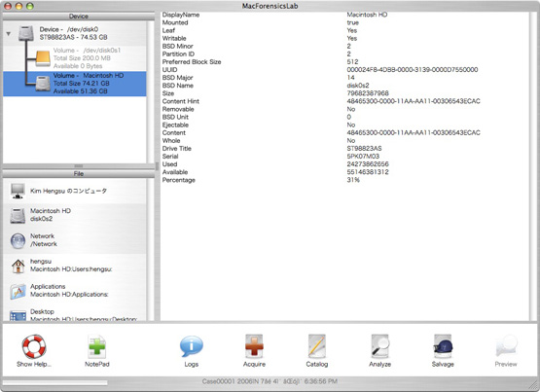Screen dimensions: 540x392
Task: Click the Macintosh HD disk0s2 file icon
Action: tap(18, 215)
